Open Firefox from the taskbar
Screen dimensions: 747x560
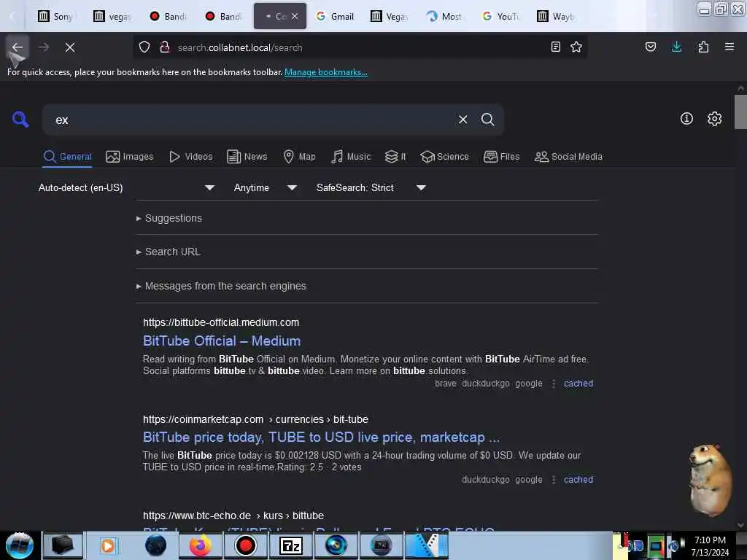tap(201, 545)
